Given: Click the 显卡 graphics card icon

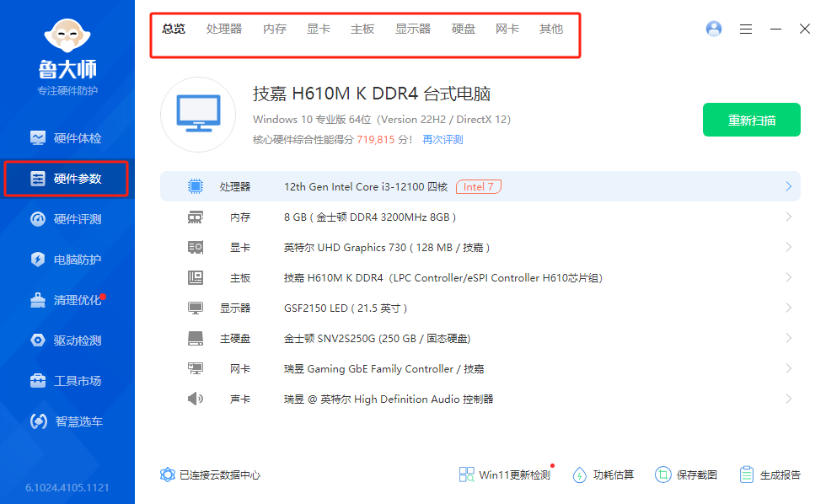Looking at the screenshot, I should [196, 247].
